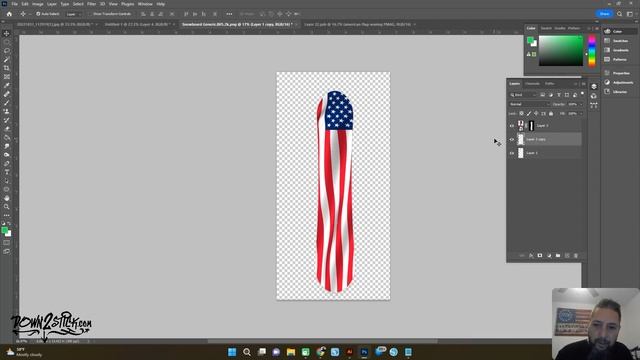
Task: Open the Windows Start button in taskbar
Action: pos(232,352)
